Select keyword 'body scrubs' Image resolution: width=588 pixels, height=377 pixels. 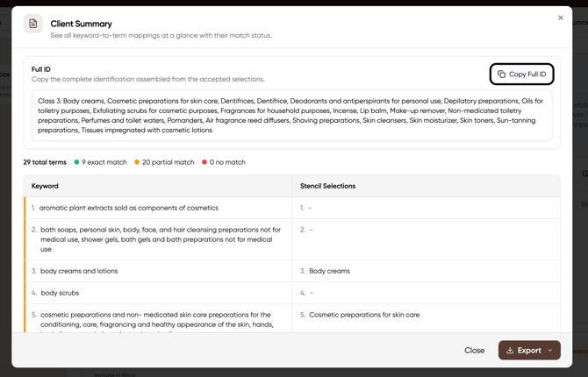(x=60, y=293)
